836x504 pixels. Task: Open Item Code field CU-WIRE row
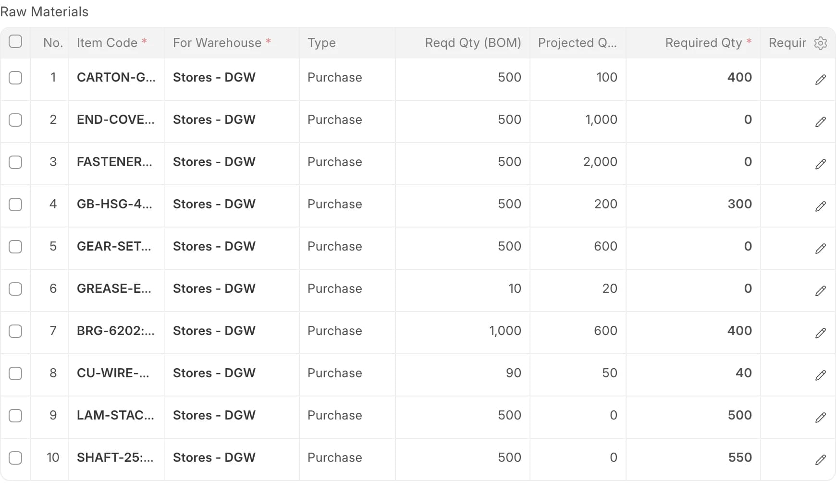click(x=117, y=373)
